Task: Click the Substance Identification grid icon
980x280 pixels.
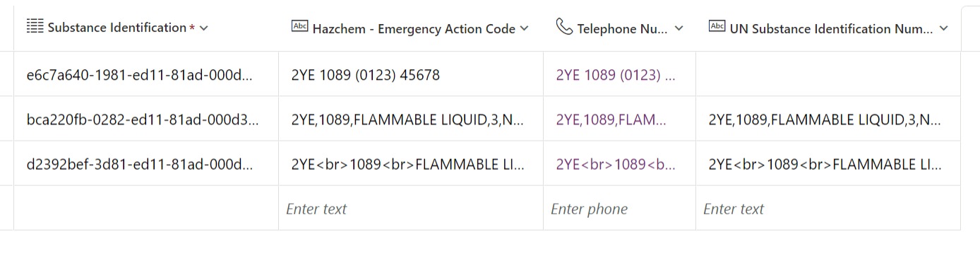Action: coord(35,27)
